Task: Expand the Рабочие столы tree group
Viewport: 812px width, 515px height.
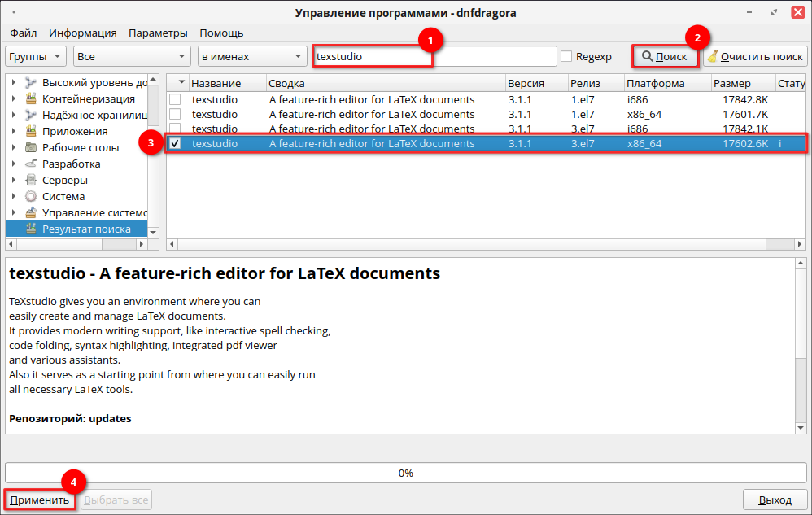Action: pyautogui.click(x=14, y=147)
